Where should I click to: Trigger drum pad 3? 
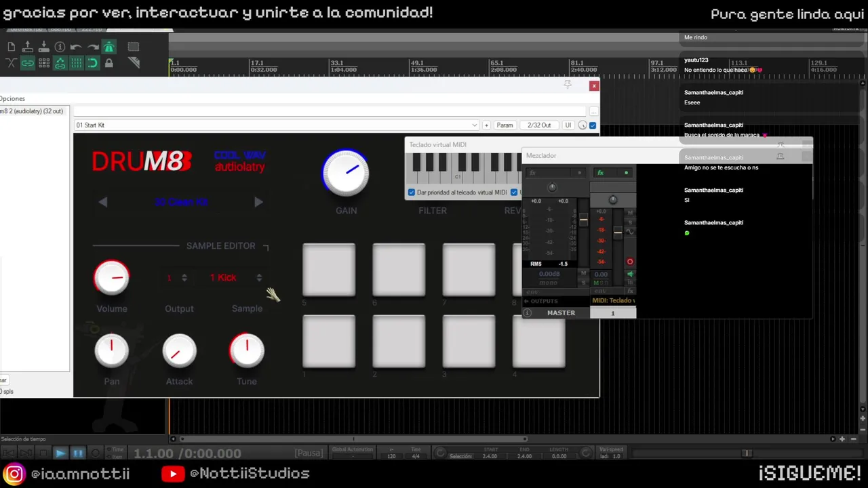[x=469, y=342]
